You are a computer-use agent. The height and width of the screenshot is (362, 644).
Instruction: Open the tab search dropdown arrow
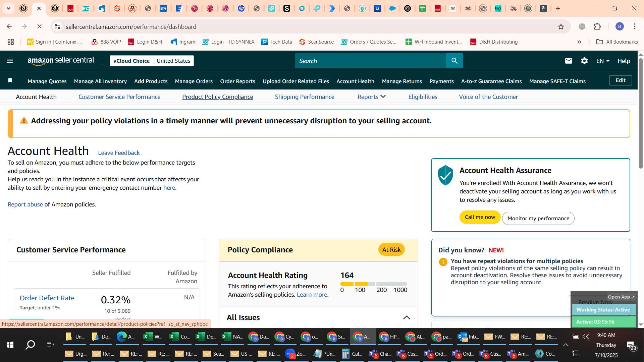[8, 8]
